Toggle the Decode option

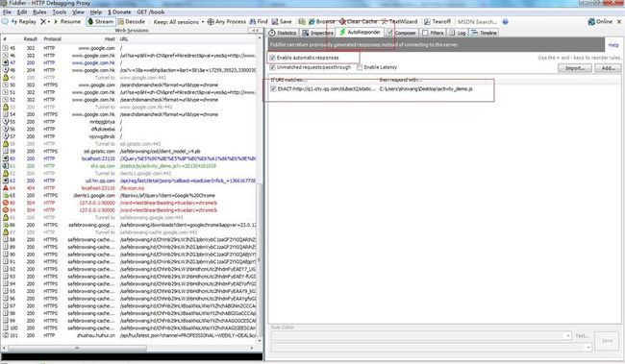(x=131, y=21)
